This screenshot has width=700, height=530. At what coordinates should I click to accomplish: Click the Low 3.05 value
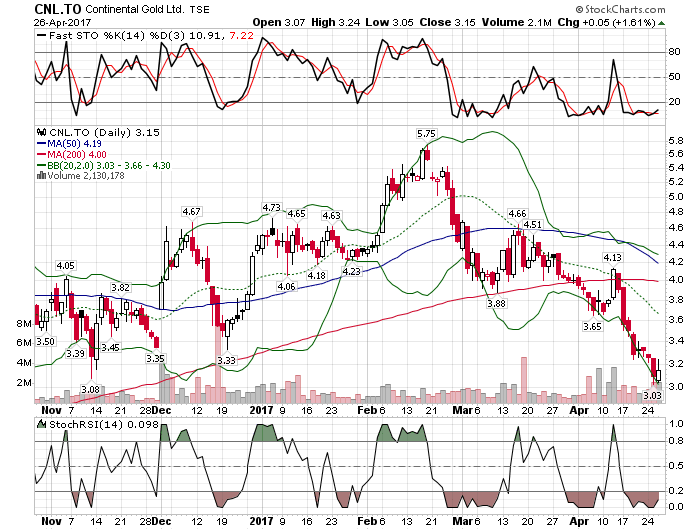click(389, 22)
